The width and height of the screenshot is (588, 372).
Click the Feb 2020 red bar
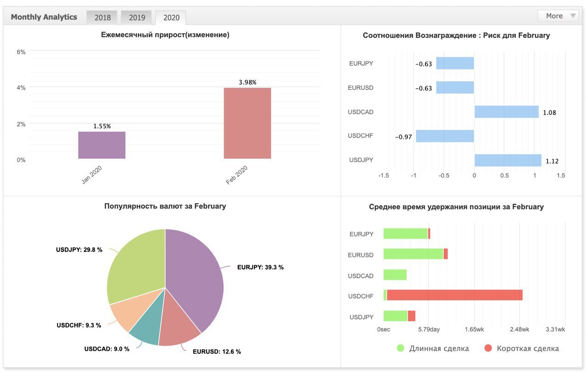point(247,123)
